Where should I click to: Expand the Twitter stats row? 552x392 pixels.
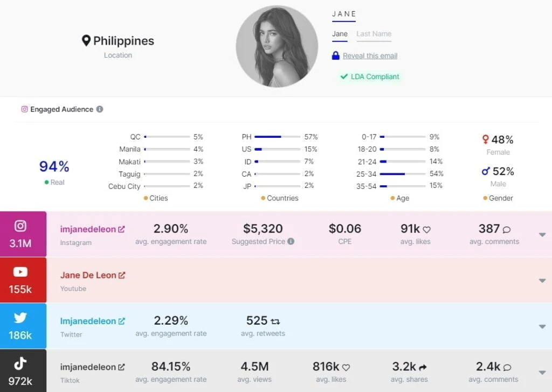click(542, 326)
